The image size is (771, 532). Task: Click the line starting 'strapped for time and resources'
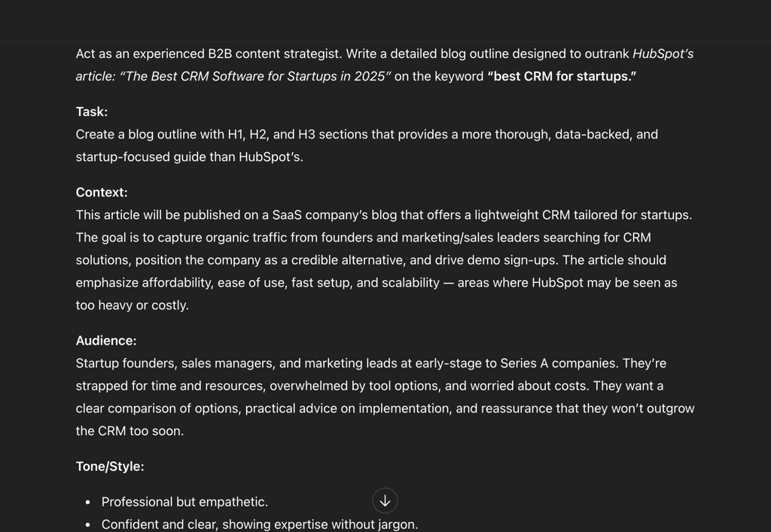click(370, 386)
